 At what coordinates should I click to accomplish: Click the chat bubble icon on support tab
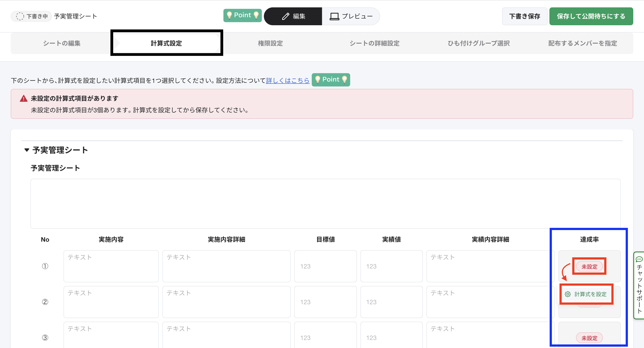[x=639, y=259]
